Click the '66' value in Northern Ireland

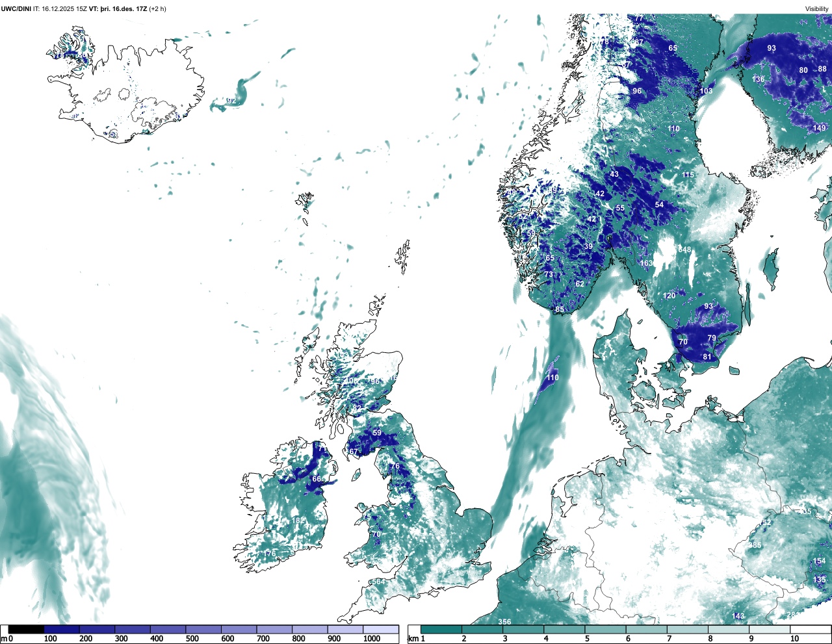(x=317, y=479)
